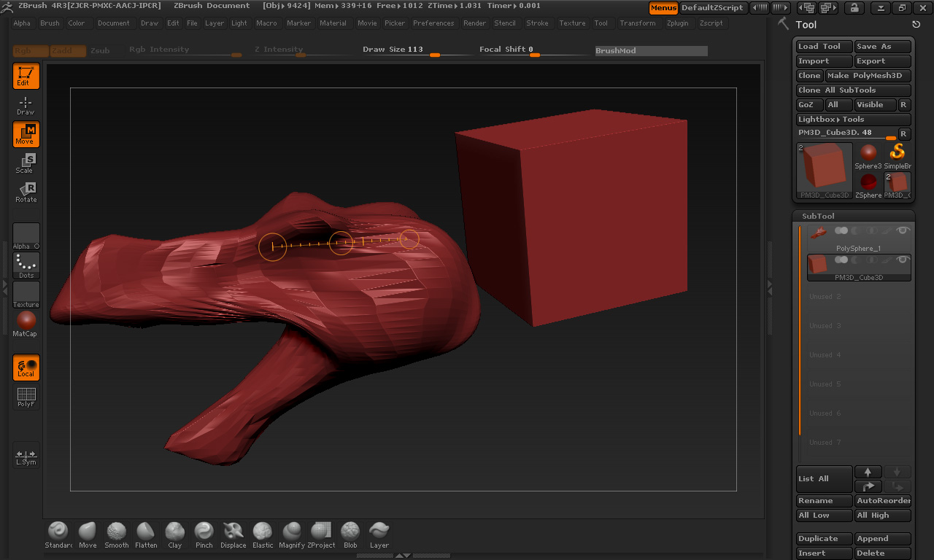Image resolution: width=934 pixels, height=560 pixels.
Task: Expand the Lightbox Tools list
Action: coord(852,120)
